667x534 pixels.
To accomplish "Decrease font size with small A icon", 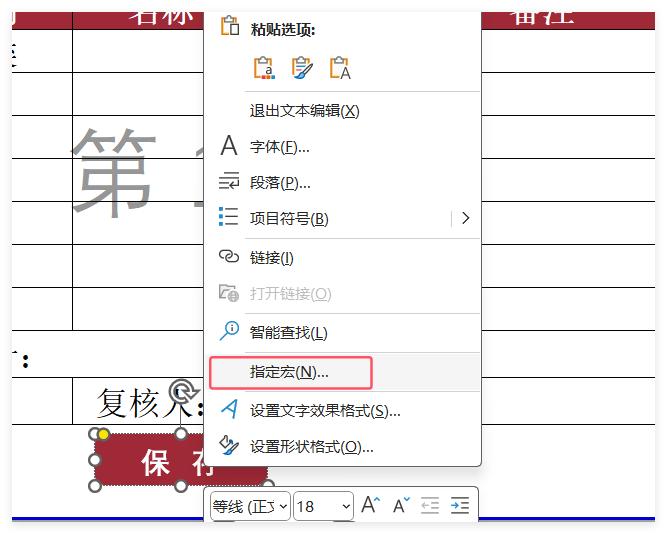I will tap(401, 506).
